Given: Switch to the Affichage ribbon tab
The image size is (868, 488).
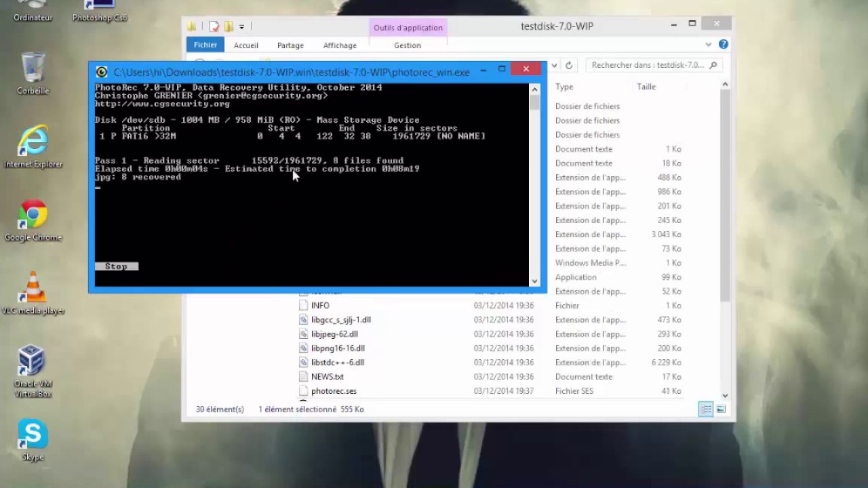Looking at the screenshot, I should (x=340, y=45).
